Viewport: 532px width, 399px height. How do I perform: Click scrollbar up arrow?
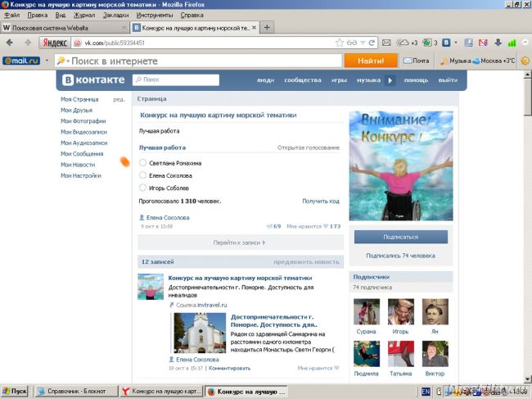(x=527, y=75)
